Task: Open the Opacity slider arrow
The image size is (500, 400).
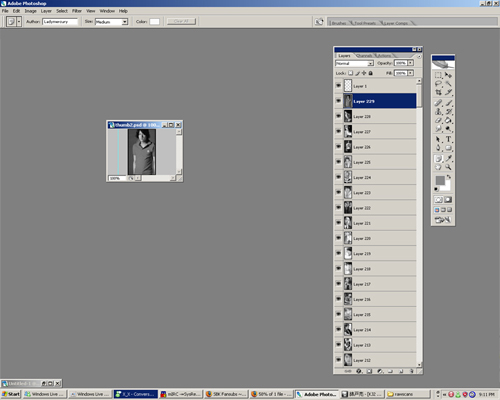Action: (411, 63)
